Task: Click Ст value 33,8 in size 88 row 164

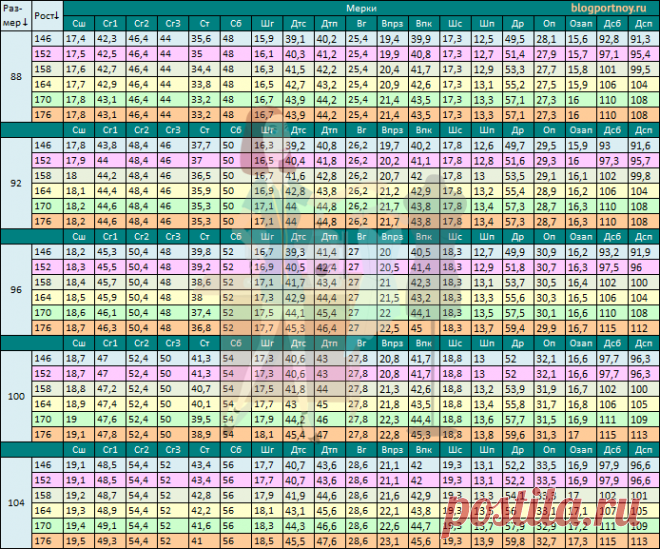Action: 204,84
